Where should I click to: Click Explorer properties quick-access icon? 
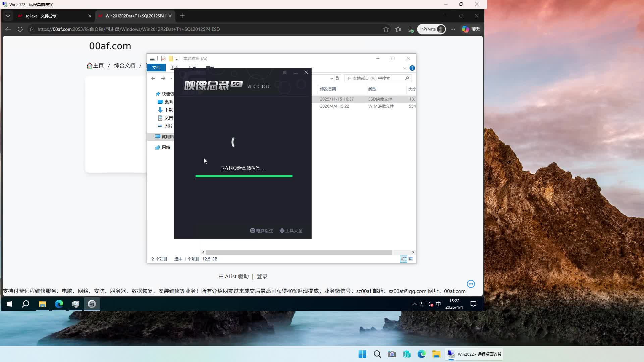[x=163, y=59]
